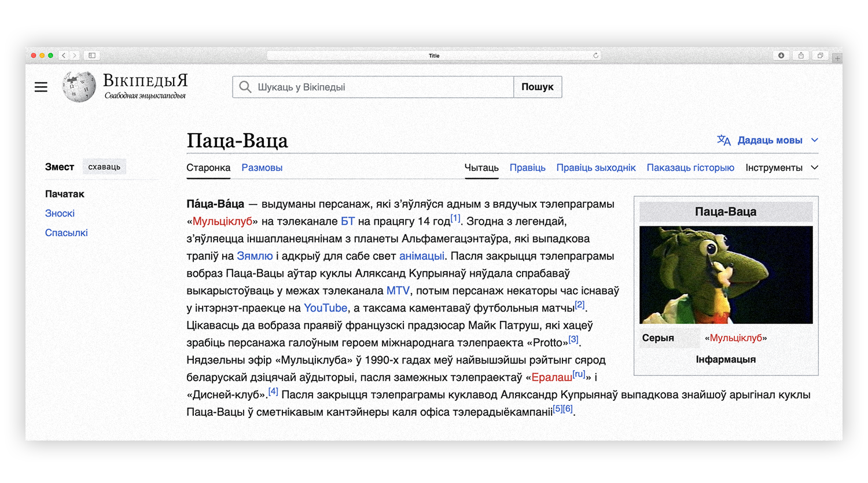Viewport: 868px width, 483px height.
Task: Add a new browser tab
Action: click(x=837, y=58)
